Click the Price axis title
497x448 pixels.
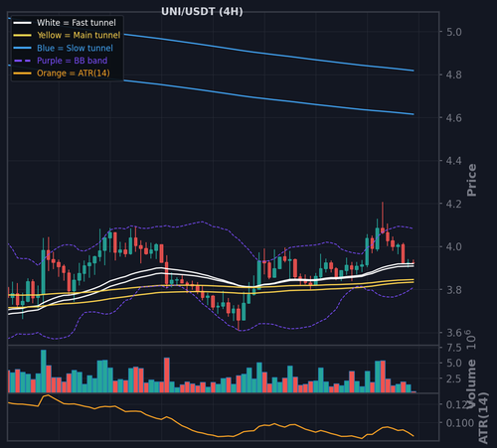tap(471, 180)
